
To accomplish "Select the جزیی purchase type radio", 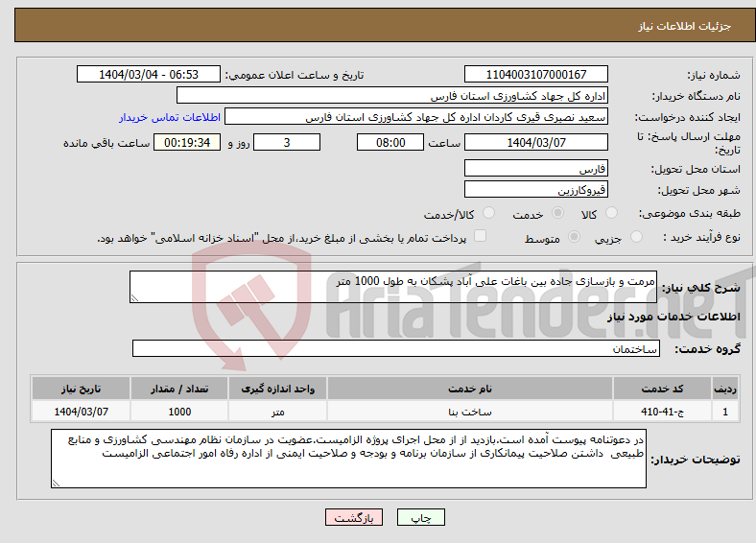I will pos(636,236).
